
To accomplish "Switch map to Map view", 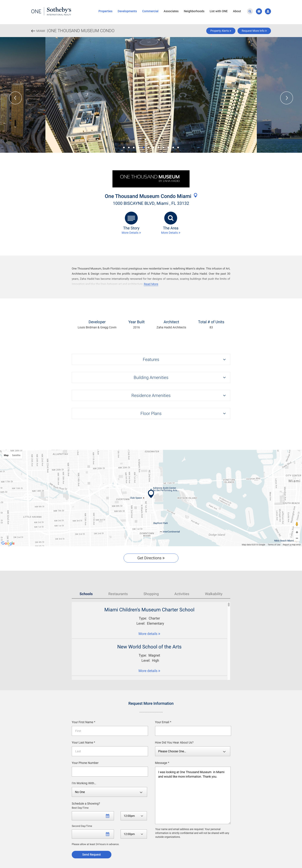I will coord(6,455).
